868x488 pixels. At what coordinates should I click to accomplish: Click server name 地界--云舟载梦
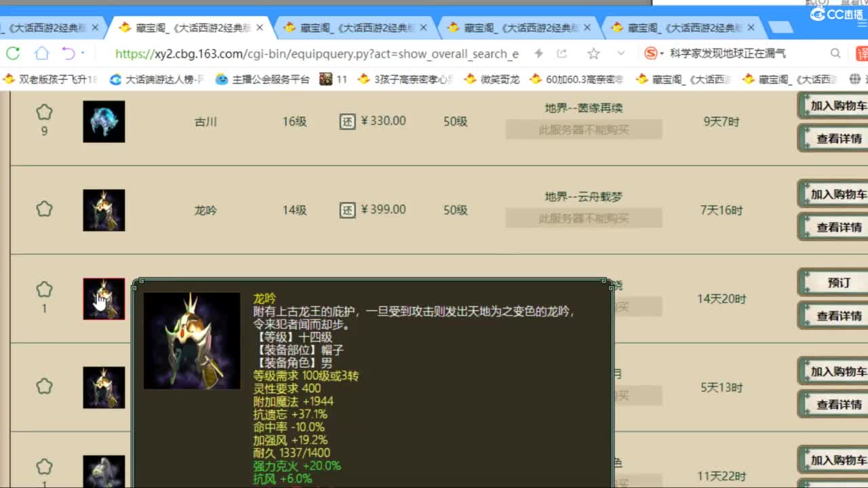584,197
